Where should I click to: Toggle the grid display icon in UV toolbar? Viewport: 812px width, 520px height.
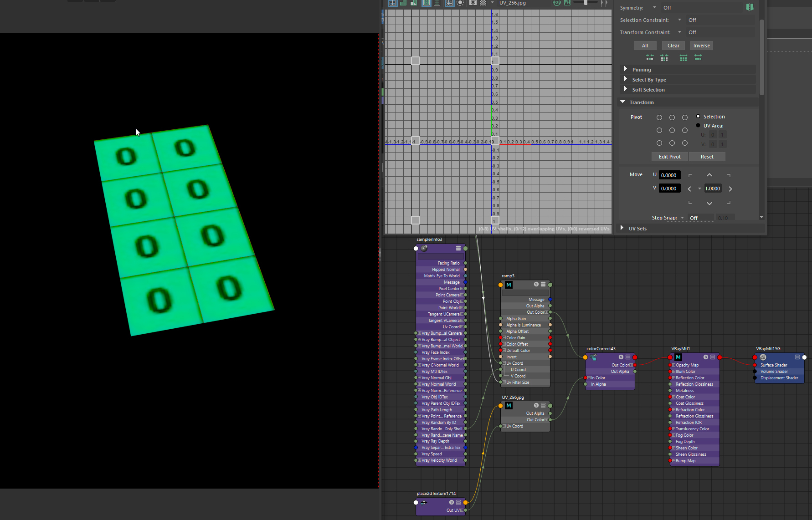(449, 3)
